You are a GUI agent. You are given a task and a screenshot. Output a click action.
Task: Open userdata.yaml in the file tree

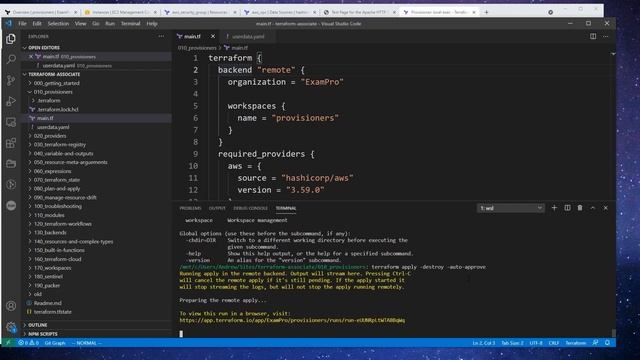(53, 127)
